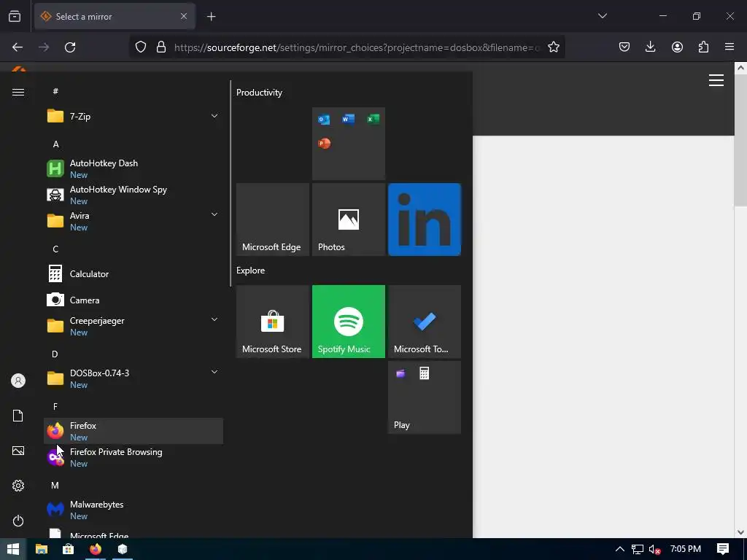Viewport: 747px width, 560px height.
Task: Open the Camera app
Action: click(x=133, y=300)
